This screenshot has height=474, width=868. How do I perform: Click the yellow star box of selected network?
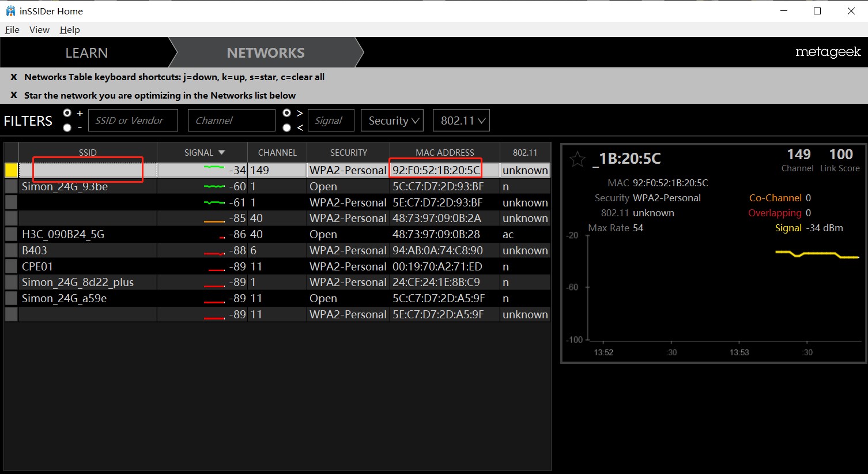tap(11, 170)
